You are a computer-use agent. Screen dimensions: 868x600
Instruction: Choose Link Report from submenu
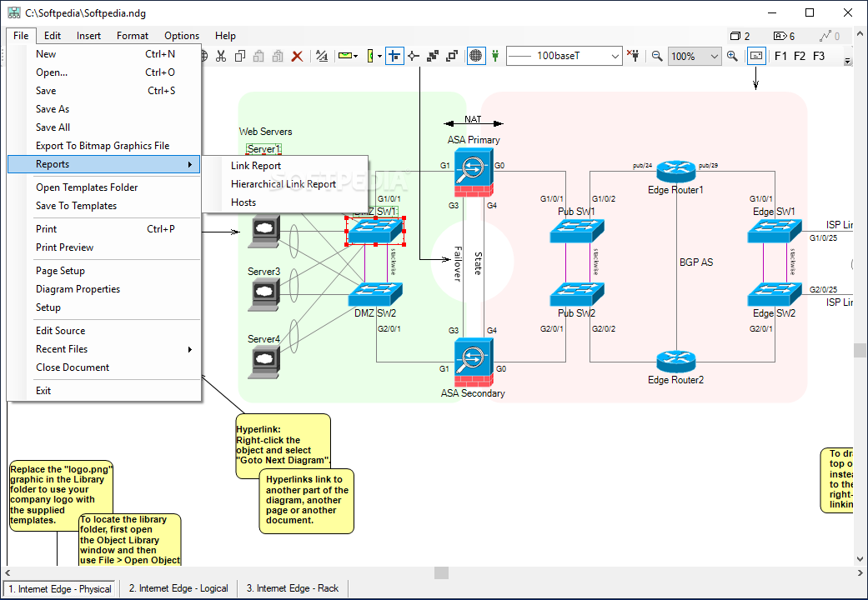click(286, 166)
